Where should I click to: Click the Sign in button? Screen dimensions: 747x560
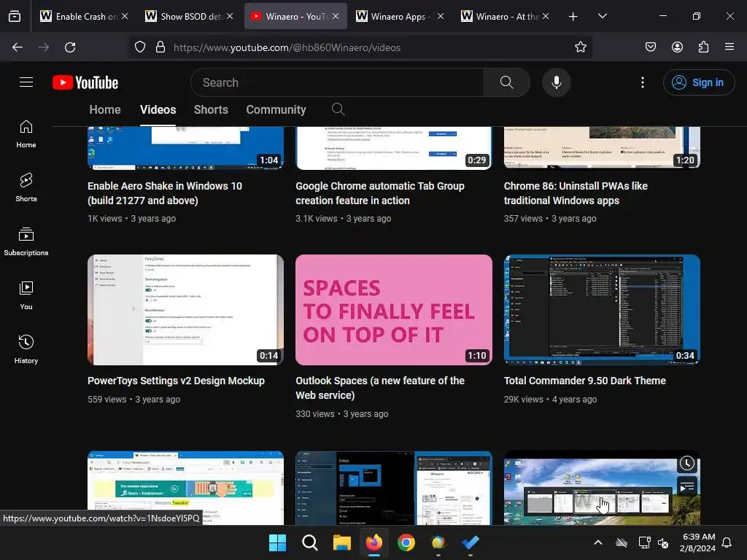click(698, 82)
